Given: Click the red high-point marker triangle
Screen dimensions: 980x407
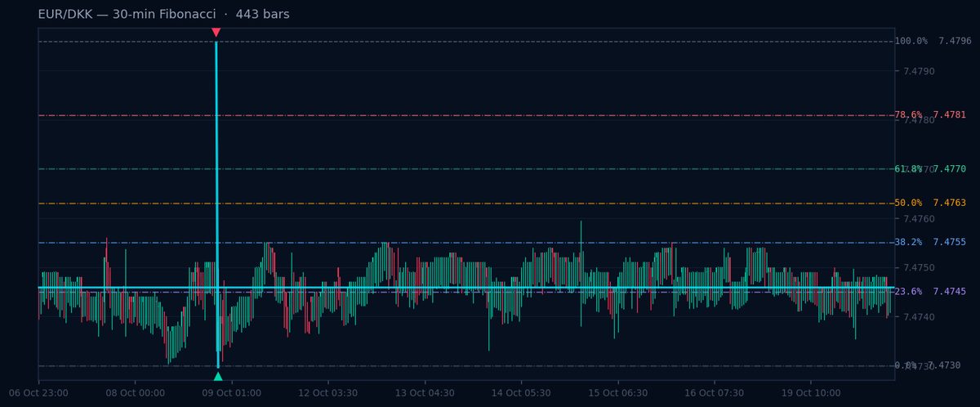Looking at the screenshot, I should (216, 33).
